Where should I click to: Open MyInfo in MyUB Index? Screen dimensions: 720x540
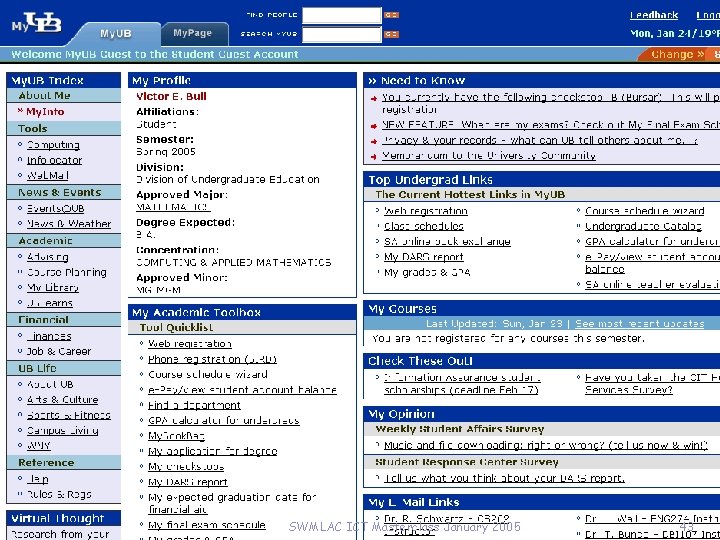coord(45,112)
